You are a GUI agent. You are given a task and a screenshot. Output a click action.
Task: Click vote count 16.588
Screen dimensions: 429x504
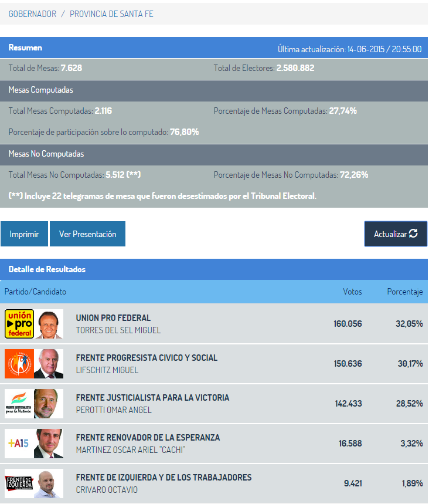click(x=350, y=443)
